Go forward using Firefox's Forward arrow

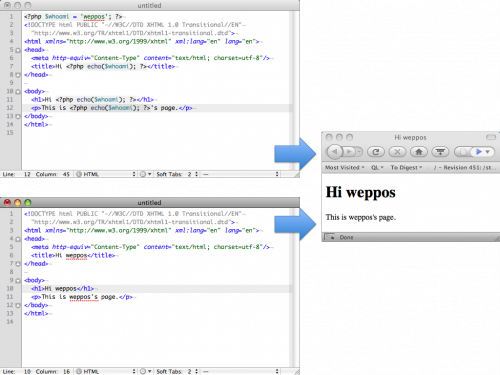pos(349,152)
